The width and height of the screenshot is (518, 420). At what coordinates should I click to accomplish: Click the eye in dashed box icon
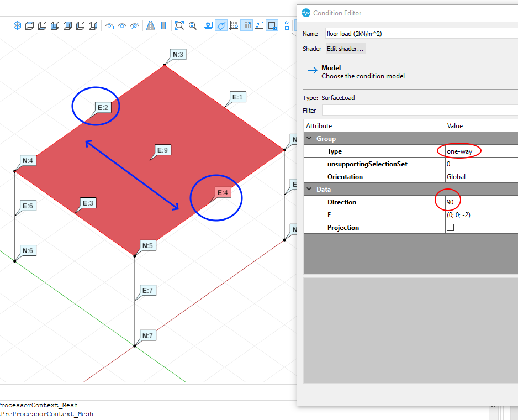pos(109,25)
